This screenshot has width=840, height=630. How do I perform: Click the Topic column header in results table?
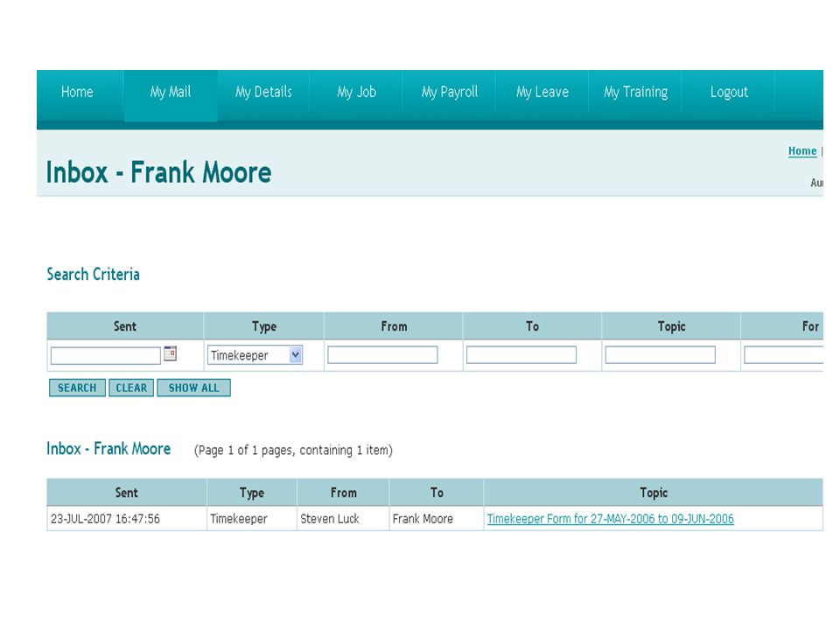(654, 493)
